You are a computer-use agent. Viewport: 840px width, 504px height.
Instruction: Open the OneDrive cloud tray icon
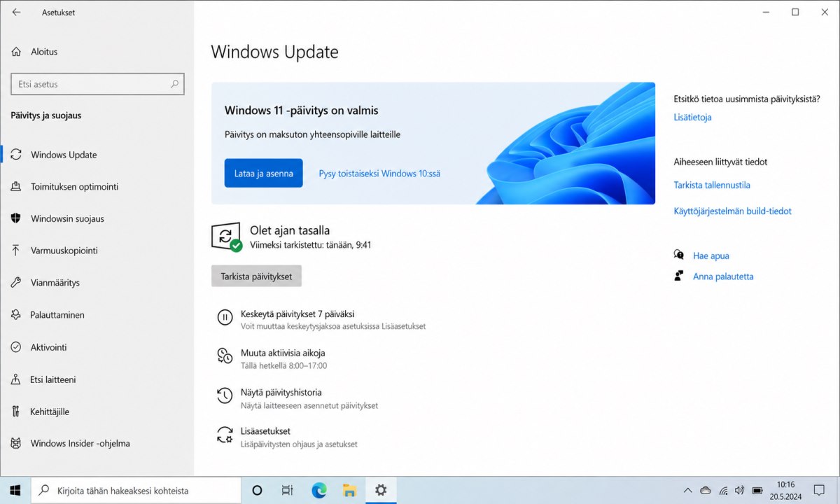[706, 491]
